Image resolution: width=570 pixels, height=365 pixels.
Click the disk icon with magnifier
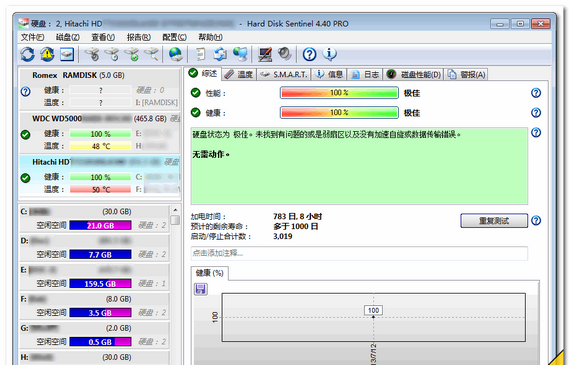(x=151, y=55)
